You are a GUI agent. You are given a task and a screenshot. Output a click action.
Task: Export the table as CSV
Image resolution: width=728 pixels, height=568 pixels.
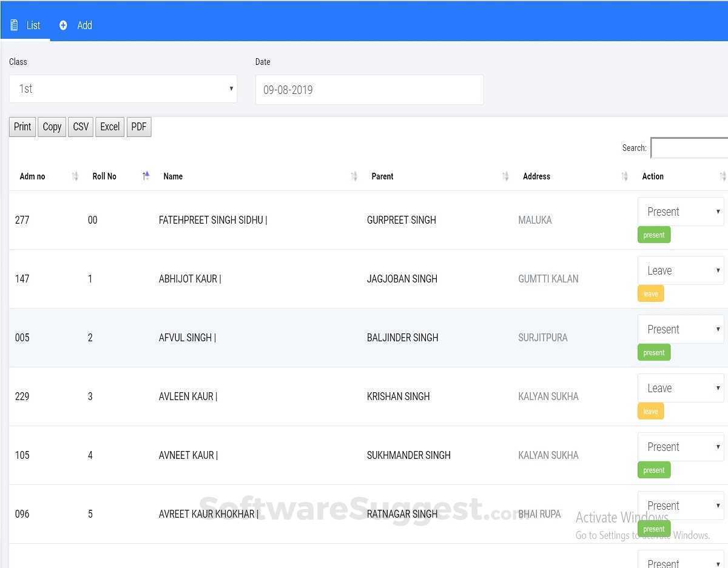coord(81,127)
